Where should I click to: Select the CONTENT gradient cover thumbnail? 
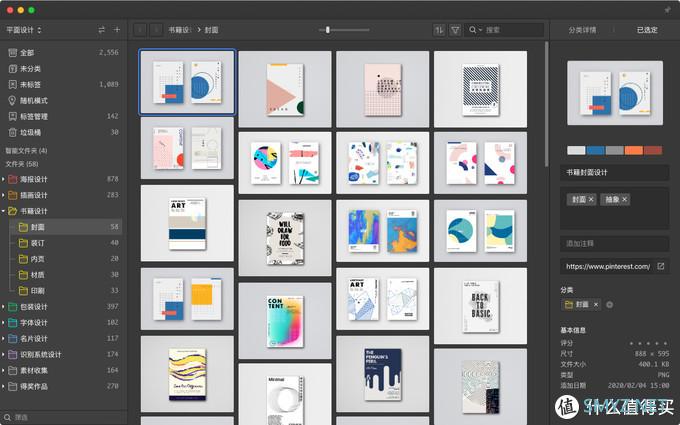285,321
